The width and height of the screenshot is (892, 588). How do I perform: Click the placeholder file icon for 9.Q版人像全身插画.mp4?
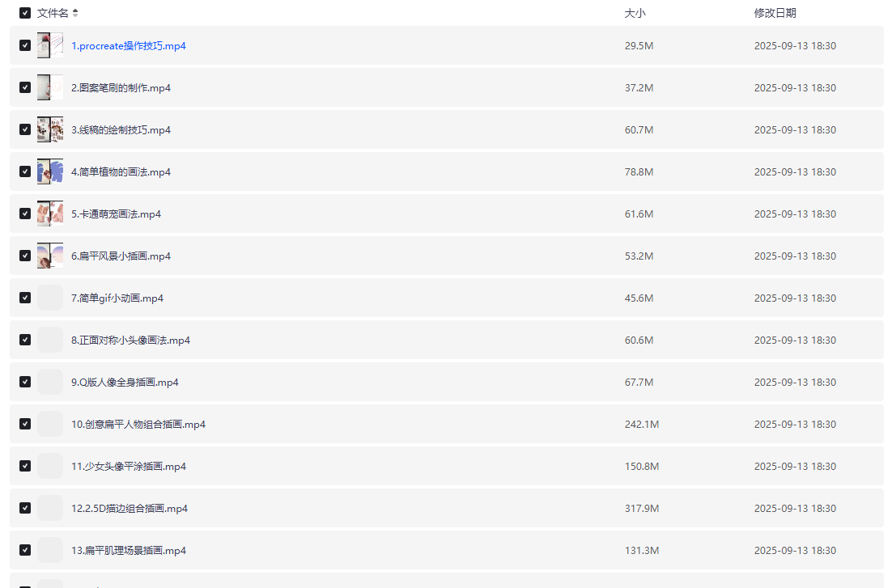pos(50,382)
